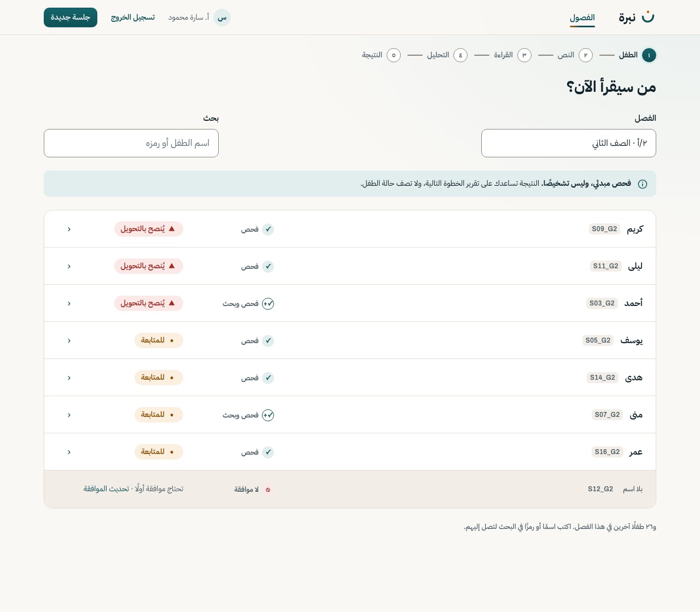The height and width of the screenshot is (612, 700).
Task: Open عمر's row with the chevron
Action: [69, 452]
